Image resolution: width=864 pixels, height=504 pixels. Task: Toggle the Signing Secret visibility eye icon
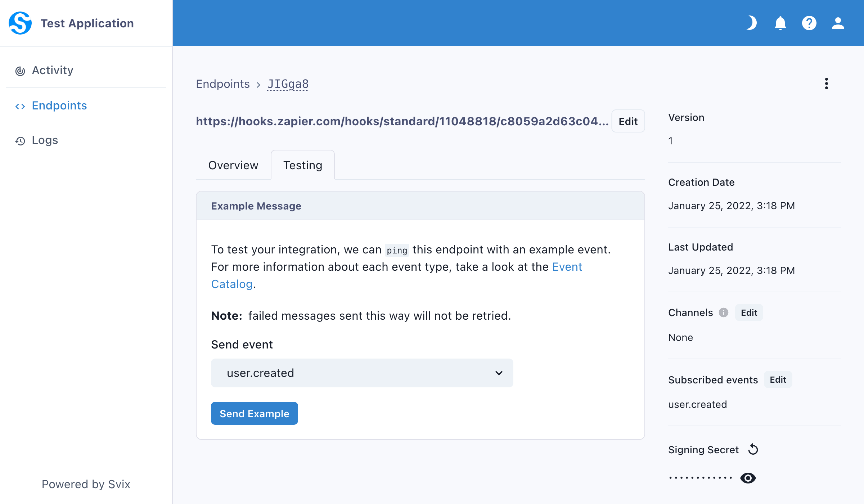click(x=748, y=478)
